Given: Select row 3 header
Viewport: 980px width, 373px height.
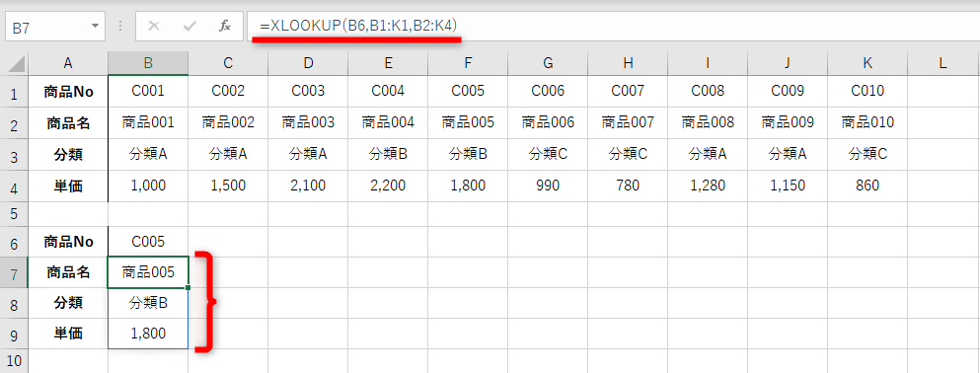Looking at the screenshot, I should click(x=16, y=154).
